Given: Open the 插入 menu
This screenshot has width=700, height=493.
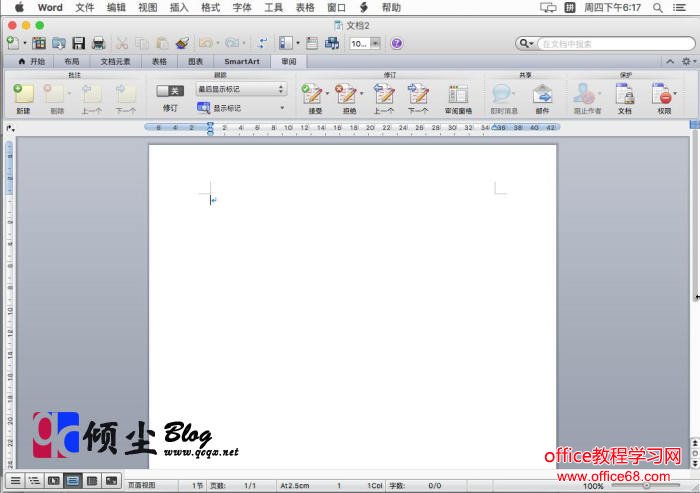Looking at the screenshot, I should 179,8.
